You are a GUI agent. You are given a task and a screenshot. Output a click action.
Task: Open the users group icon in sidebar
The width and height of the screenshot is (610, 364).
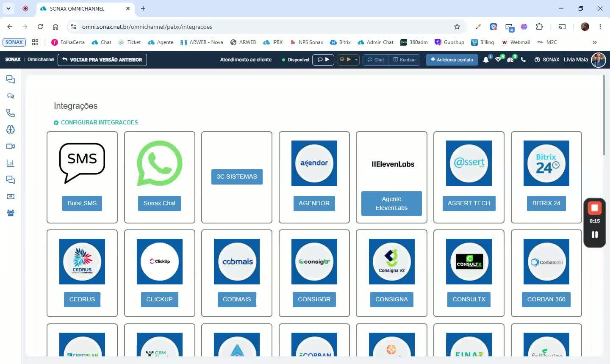pyautogui.click(x=11, y=213)
